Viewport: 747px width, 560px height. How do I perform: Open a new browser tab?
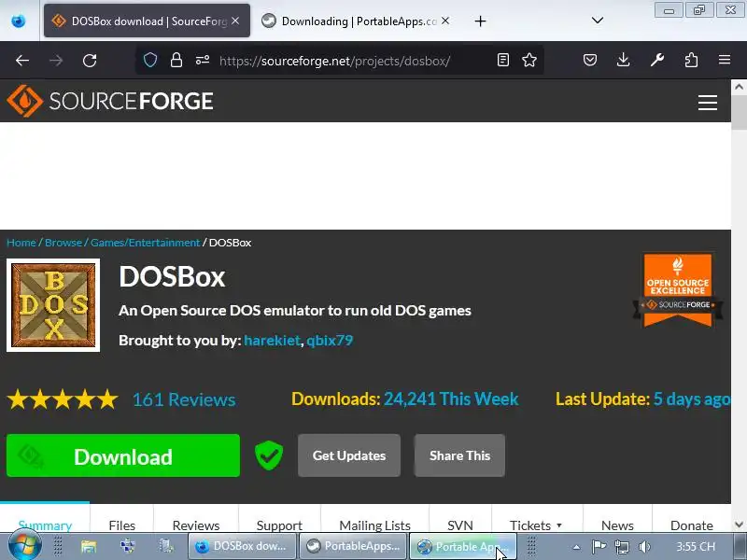[480, 21]
